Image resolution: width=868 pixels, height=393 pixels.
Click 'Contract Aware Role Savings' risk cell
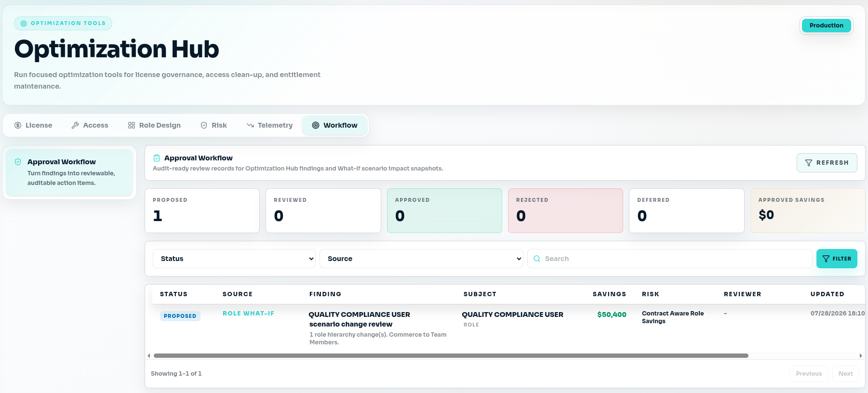pyautogui.click(x=673, y=317)
